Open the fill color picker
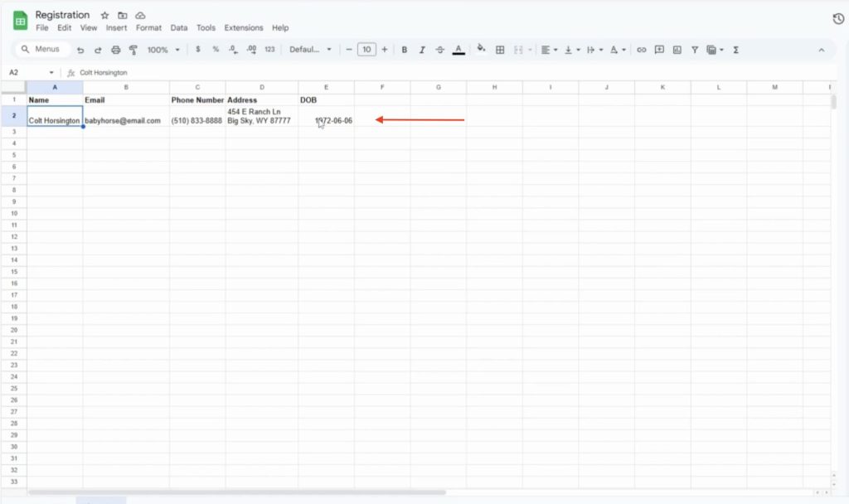The width and height of the screenshot is (849, 504). tap(481, 49)
